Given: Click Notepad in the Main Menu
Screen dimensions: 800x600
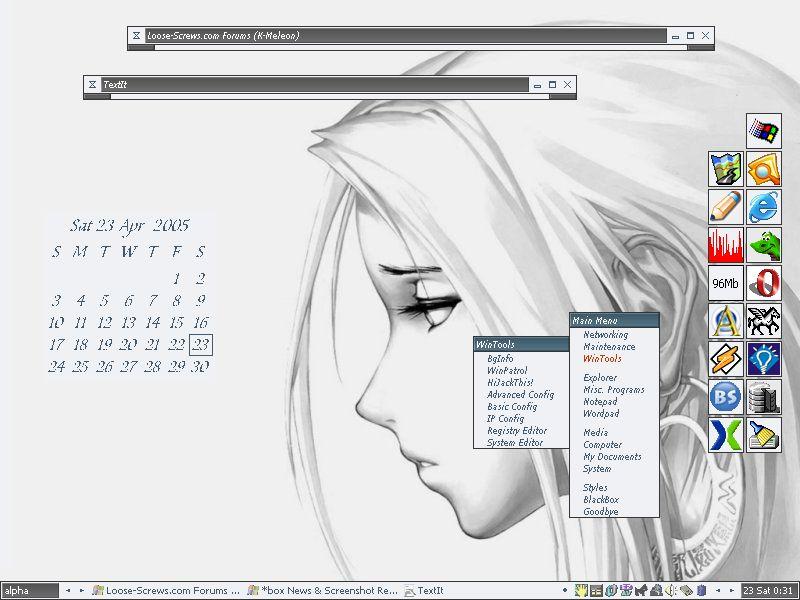Looking at the screenshot, I should click(600, 402).
